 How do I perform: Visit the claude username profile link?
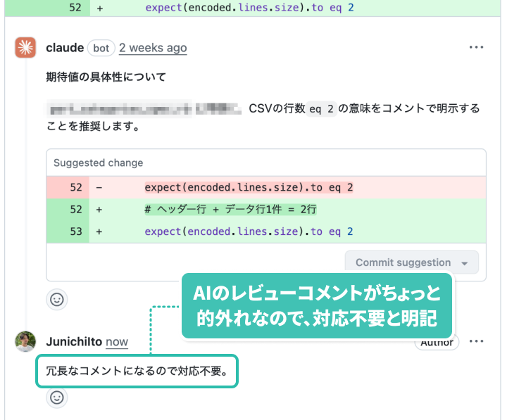pyautogui.click(x=65, y=48)
